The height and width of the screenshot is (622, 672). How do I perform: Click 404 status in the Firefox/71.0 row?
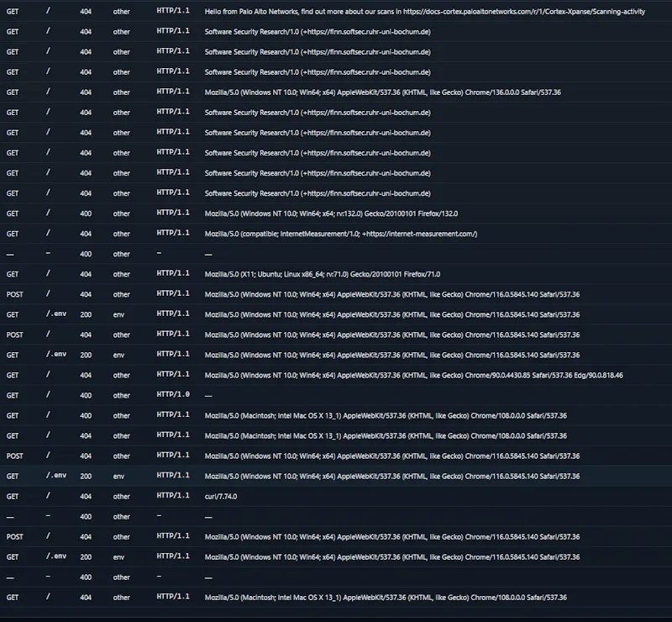point(86,274)
